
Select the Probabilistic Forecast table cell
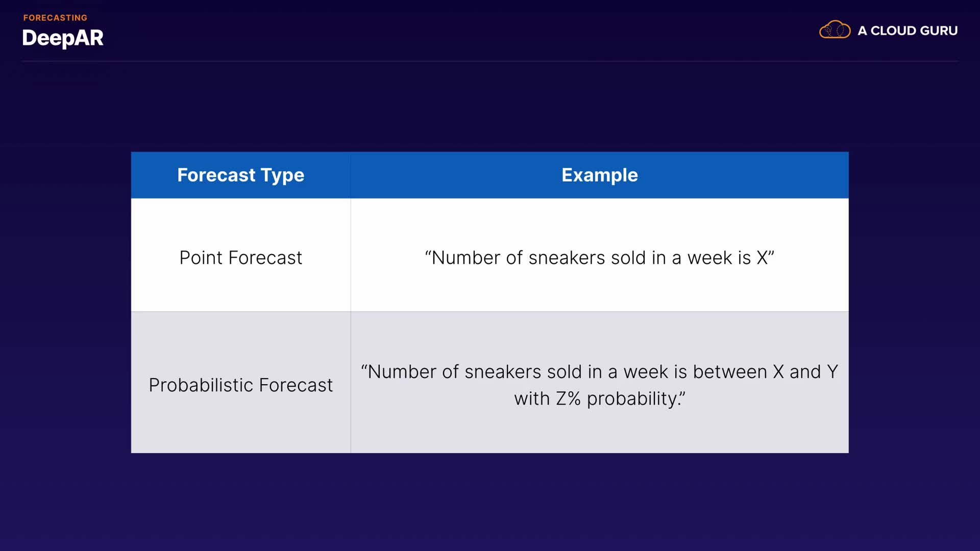point(240,385)
